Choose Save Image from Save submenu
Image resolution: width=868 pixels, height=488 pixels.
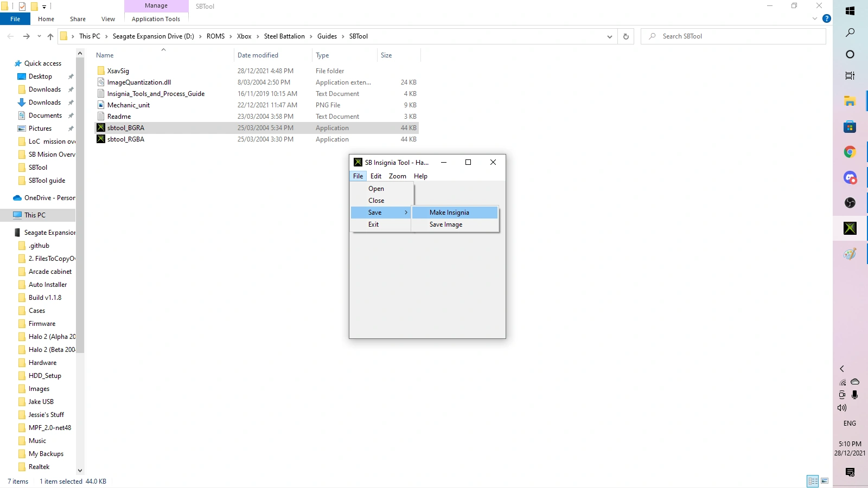pyautogui.click(x=455, y=224)
